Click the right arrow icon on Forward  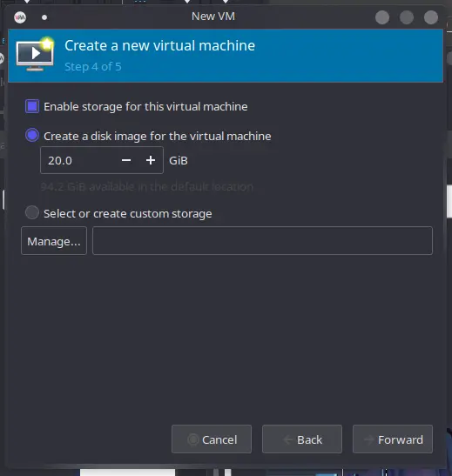coord(368,439)
